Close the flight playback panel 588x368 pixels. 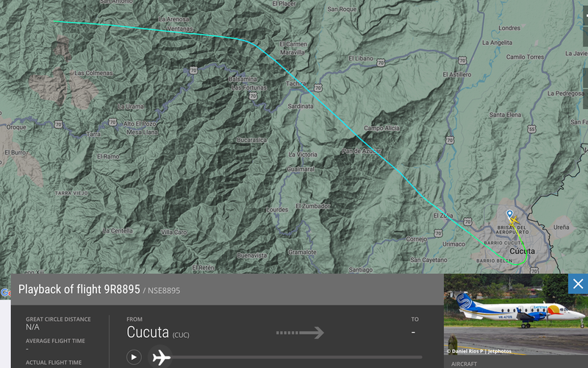click(x=578, y=284)
